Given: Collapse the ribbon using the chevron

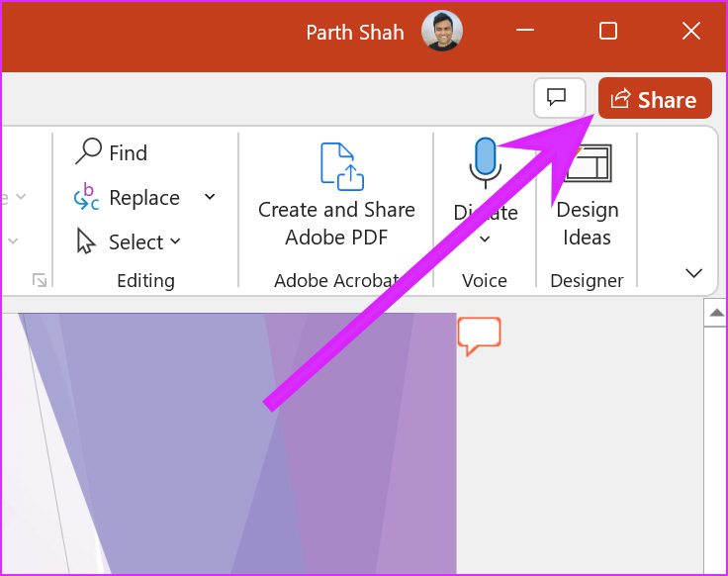Looking at the screenshot, I should 693,273.
